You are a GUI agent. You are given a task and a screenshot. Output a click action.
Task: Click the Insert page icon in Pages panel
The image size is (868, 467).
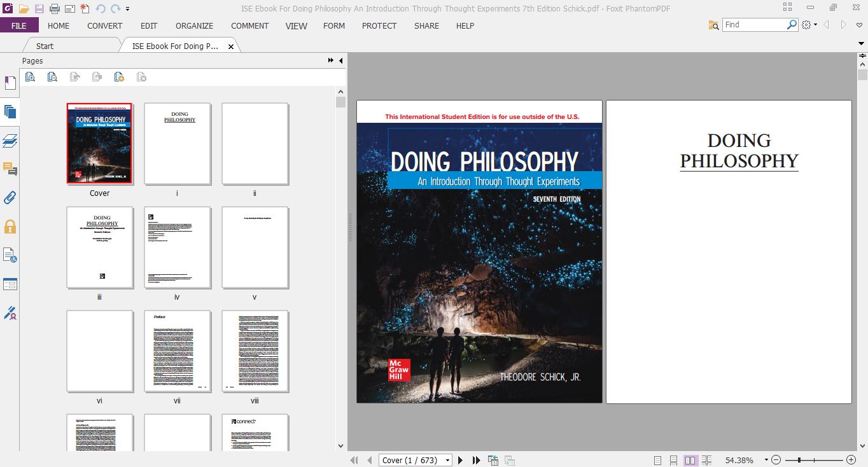pyautogui.click(x=119, y=77)
